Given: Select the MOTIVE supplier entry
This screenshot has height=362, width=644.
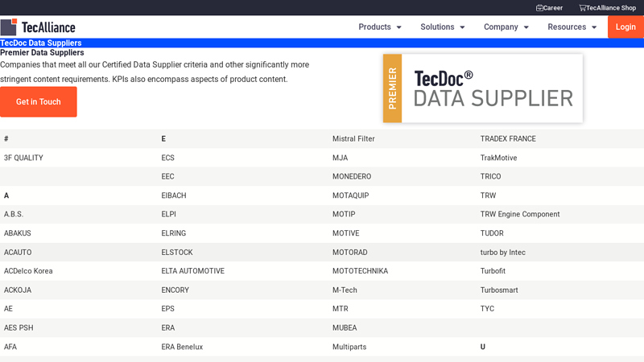Looking at the screenshot, I should [x=346, y=233].
